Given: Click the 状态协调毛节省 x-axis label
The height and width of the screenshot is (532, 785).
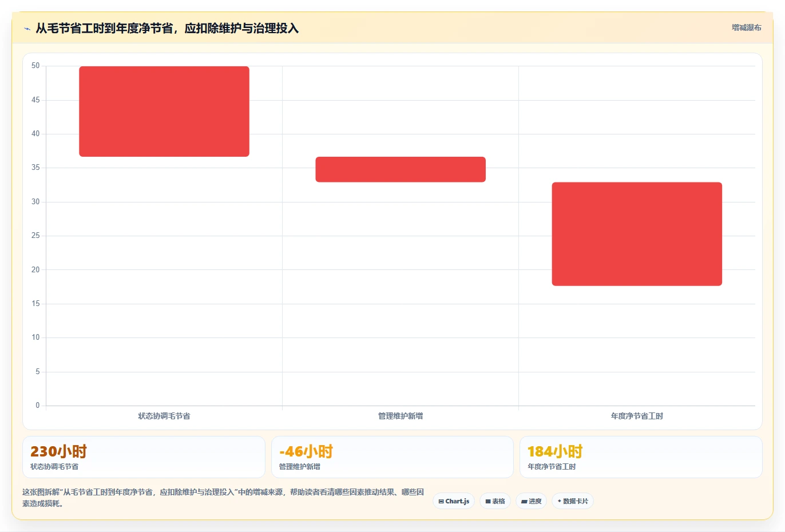Looking at the screenshot, I should coord(164,416).
